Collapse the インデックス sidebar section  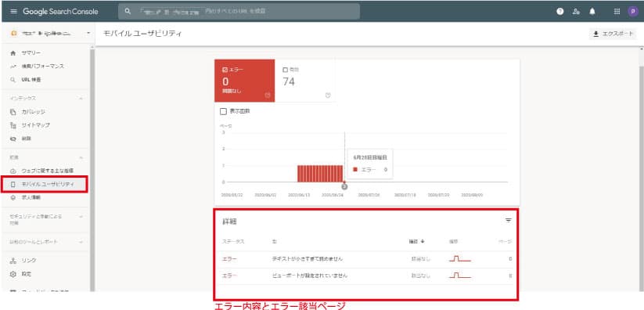[x=81, y=99]
